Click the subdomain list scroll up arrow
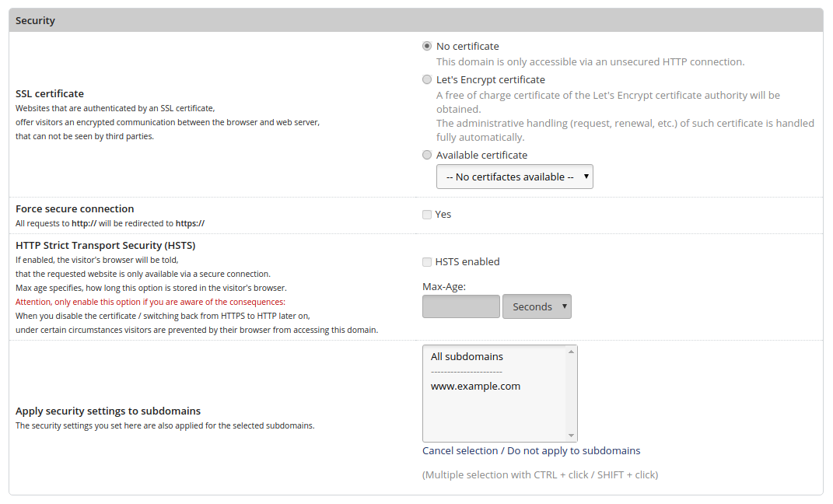The image size is (833, 504). point(571,352)
